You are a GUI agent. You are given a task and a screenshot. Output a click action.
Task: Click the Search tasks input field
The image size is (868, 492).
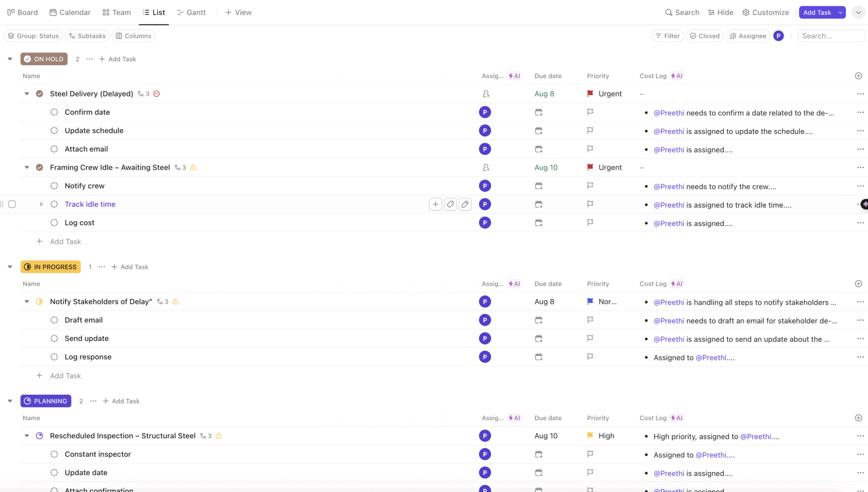[831, 36]
